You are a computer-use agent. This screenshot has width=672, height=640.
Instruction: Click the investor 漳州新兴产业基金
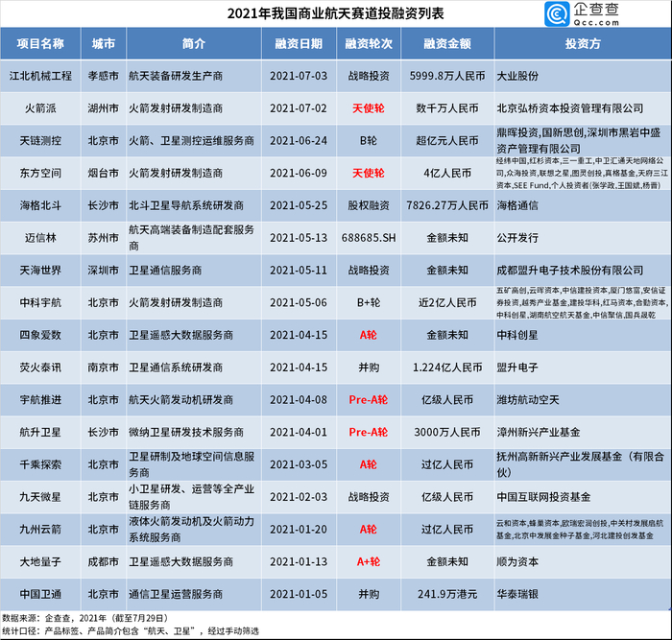coord(539,432)
